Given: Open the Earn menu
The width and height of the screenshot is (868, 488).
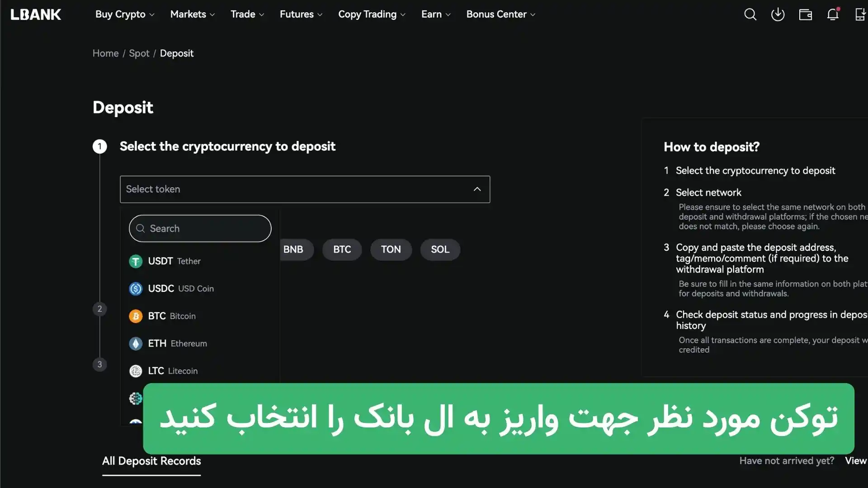Looking at the screenshot, I should (x=436, y=14).
